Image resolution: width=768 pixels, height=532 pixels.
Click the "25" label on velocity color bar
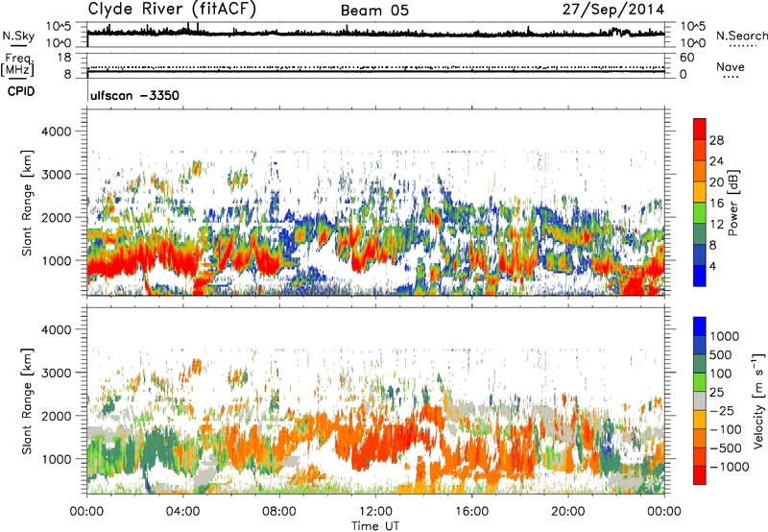coord(716,393)
